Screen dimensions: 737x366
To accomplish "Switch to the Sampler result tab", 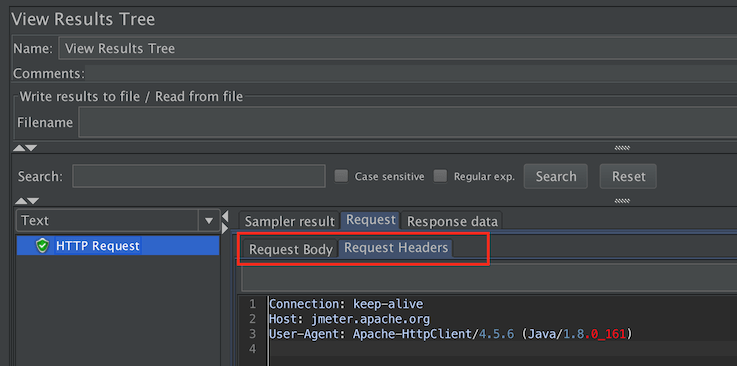I will point(290,221).
